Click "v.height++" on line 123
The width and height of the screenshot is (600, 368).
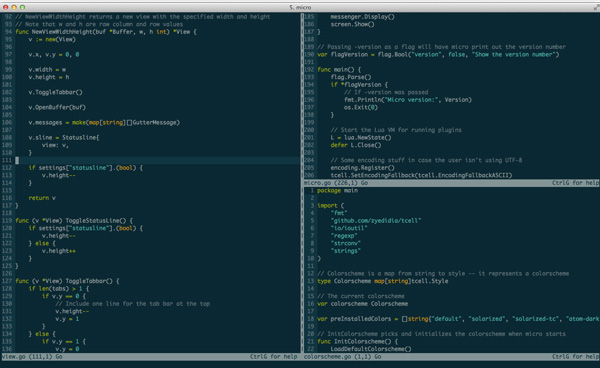(59, 251)
